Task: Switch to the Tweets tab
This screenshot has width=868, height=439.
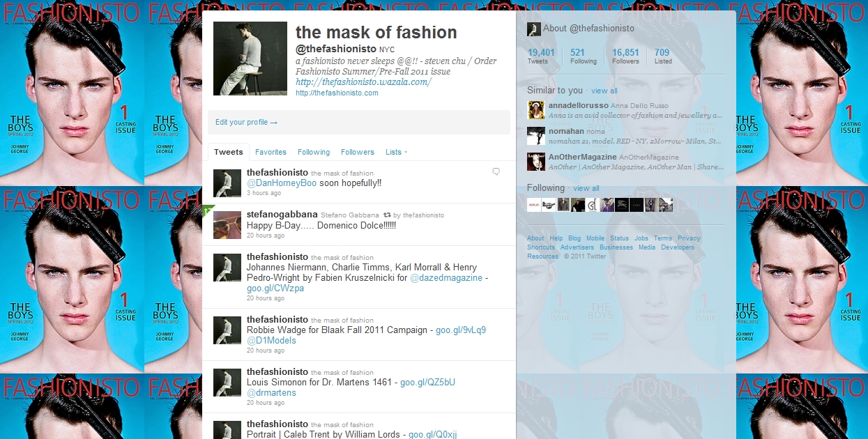Action: click(x=229, y=152)
